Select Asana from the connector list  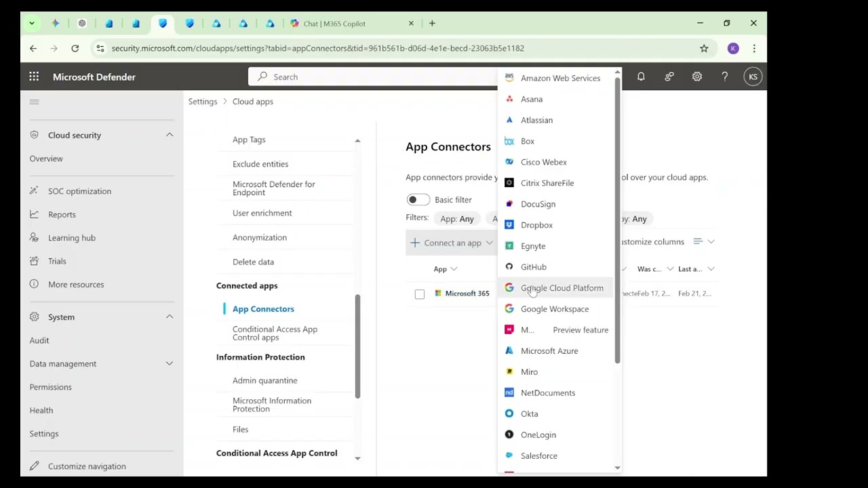[x=555, y=99]
